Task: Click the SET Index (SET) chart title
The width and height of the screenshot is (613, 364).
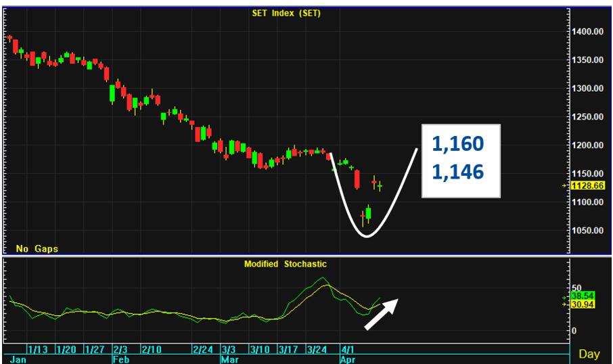Action: (x=286, y=14)
